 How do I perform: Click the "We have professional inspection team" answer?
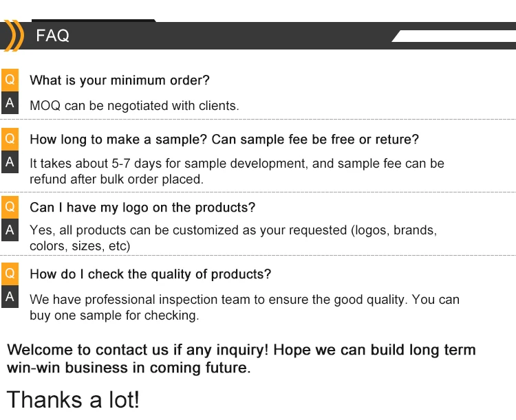pos(244,307)
